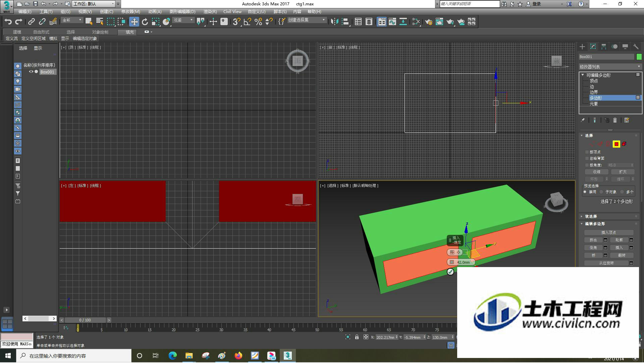644x363 pixels.
Task: Open the 全部 selection filter dropdown
Action: 72,20
